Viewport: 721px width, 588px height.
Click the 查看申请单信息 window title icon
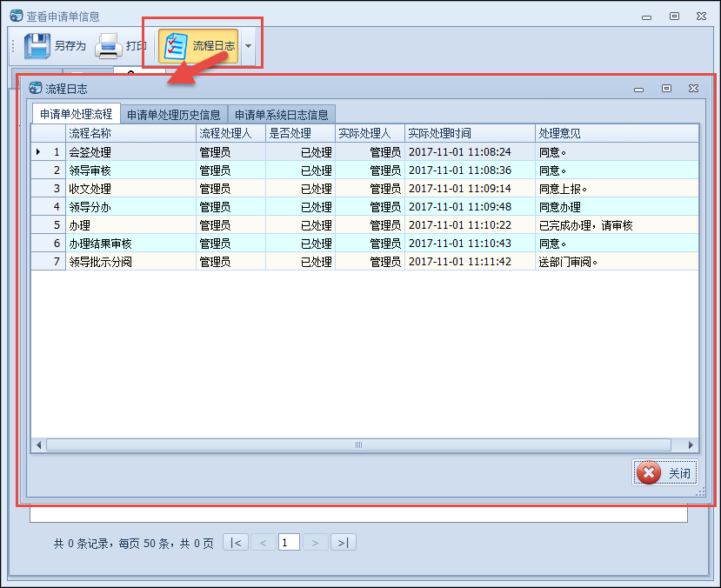point(17,16)
